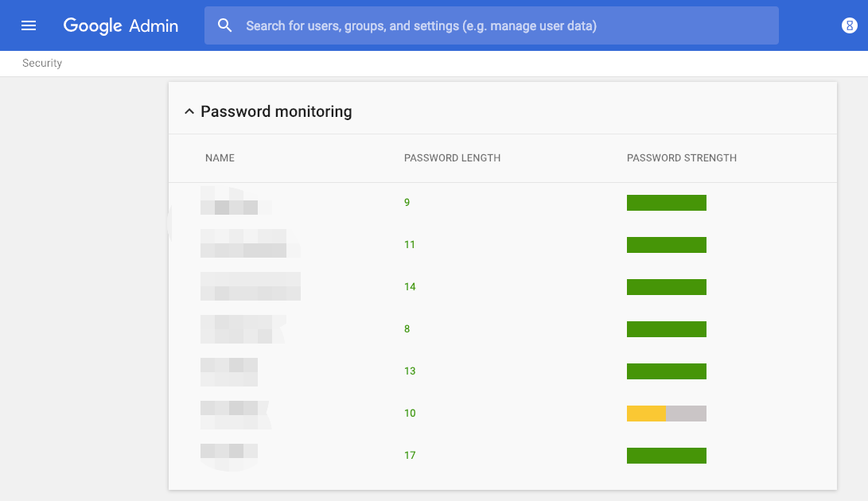Image resolution: width=868 pixels, height=501 pixels.
Task: Click password length value 8
Action: (407, 329)
